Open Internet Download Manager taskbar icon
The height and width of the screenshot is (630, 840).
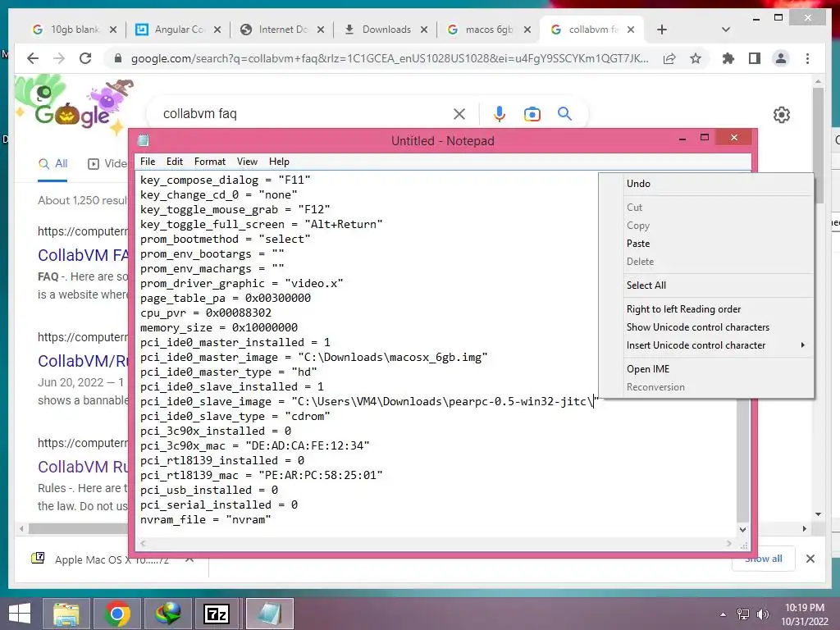(167, 614)
